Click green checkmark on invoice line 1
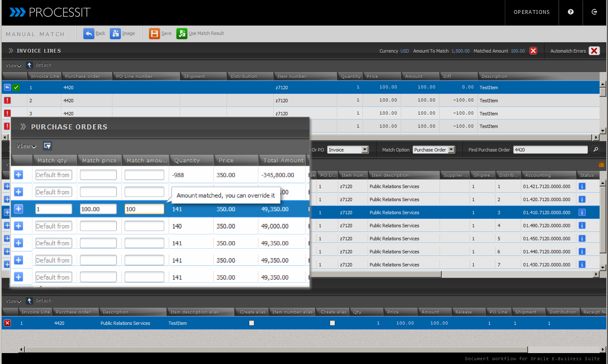The width and height of the screenshot is (608, 364). point(16,88)
